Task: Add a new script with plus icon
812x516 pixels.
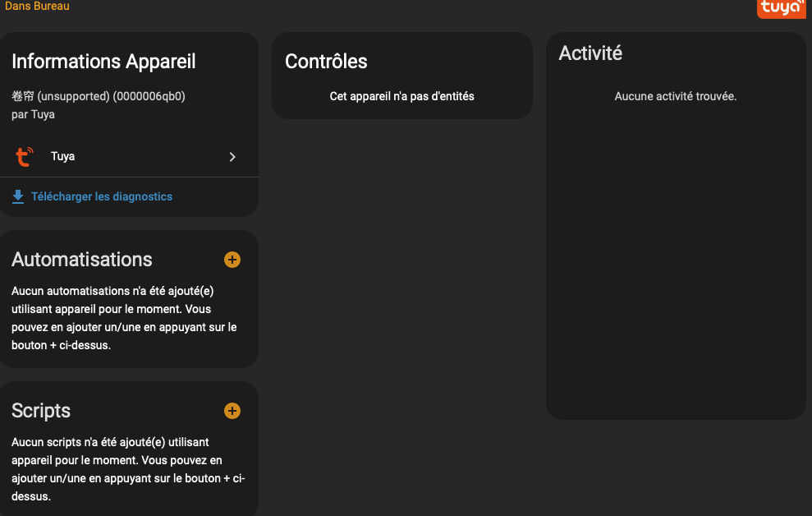Action: point(232,411)
